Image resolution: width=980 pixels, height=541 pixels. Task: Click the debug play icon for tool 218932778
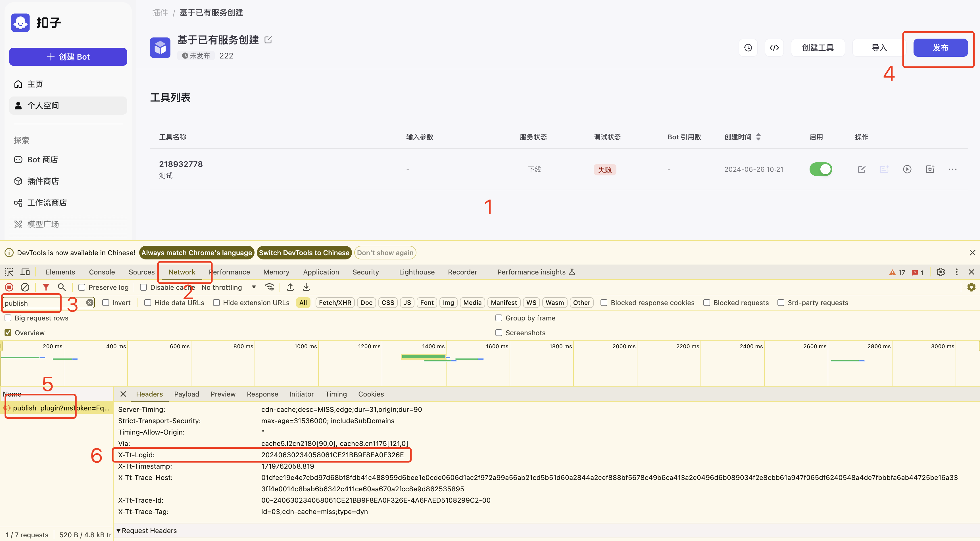907,169
